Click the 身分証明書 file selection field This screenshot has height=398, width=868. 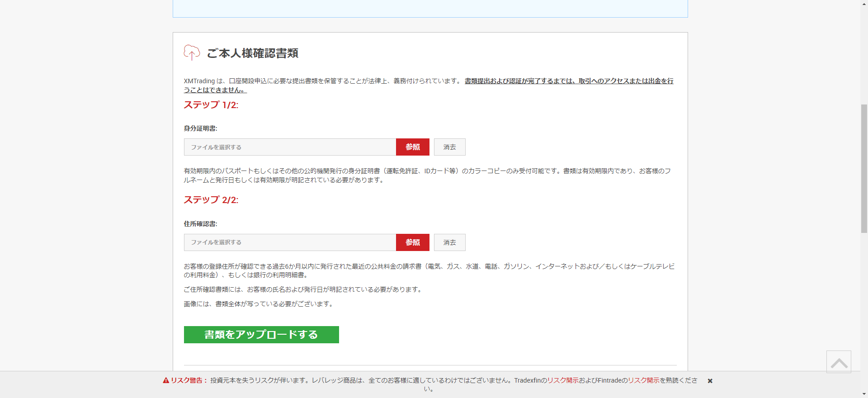(290, 147)
